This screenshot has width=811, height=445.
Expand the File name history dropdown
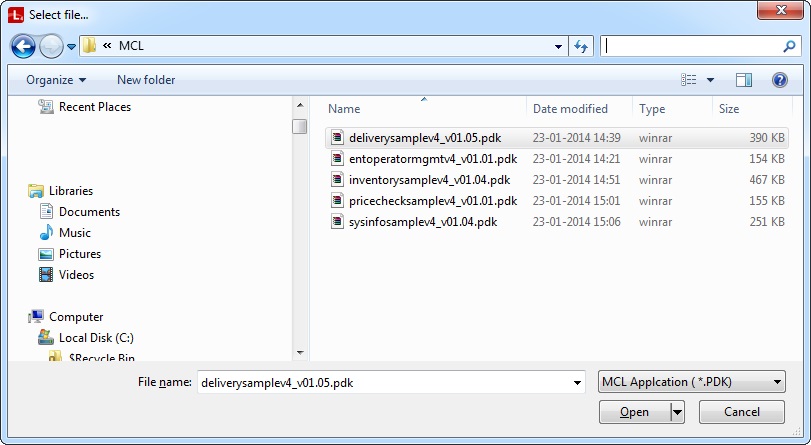pos(577,382)
